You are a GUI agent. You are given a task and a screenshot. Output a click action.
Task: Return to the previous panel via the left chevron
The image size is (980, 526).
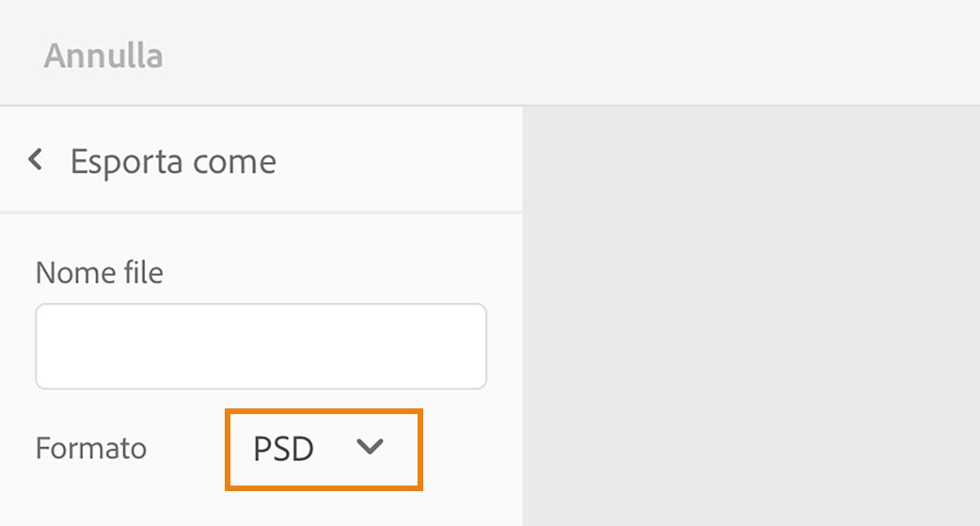click(36, 160)
